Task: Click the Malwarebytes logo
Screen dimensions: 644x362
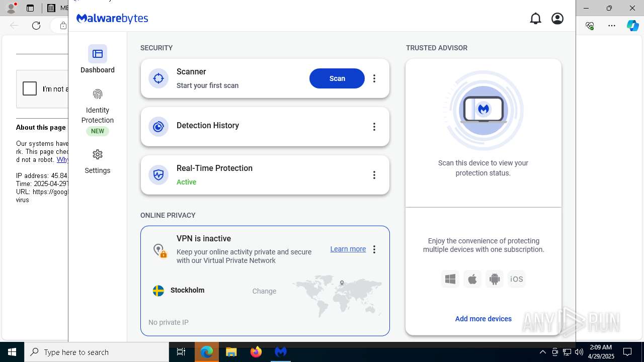Action: pyautogui.click(x=112, y=19)
